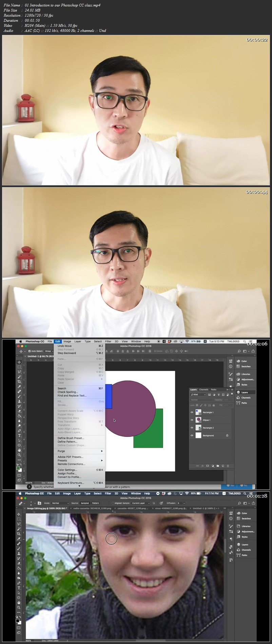Screen dimensions: 272x644
Task: Click the Sampled source button
Action: [x=84, y=503]
